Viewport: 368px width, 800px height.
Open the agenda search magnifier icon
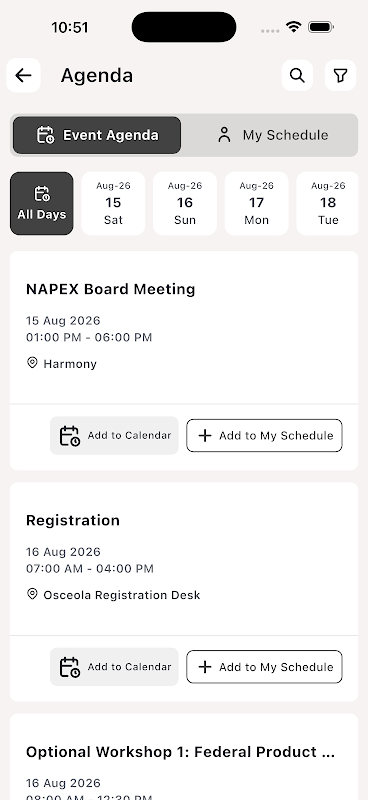click(297, 76)
